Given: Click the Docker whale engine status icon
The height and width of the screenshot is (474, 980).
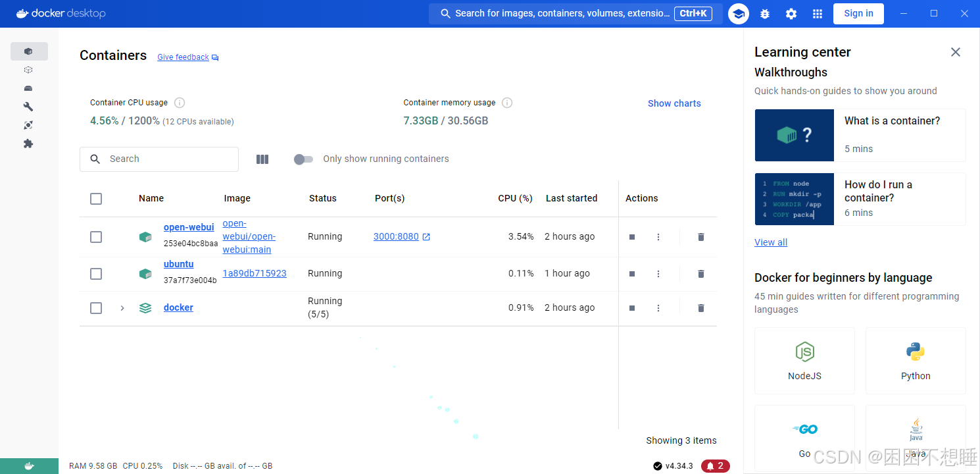Looking at the screenshot, I should 29,466.
